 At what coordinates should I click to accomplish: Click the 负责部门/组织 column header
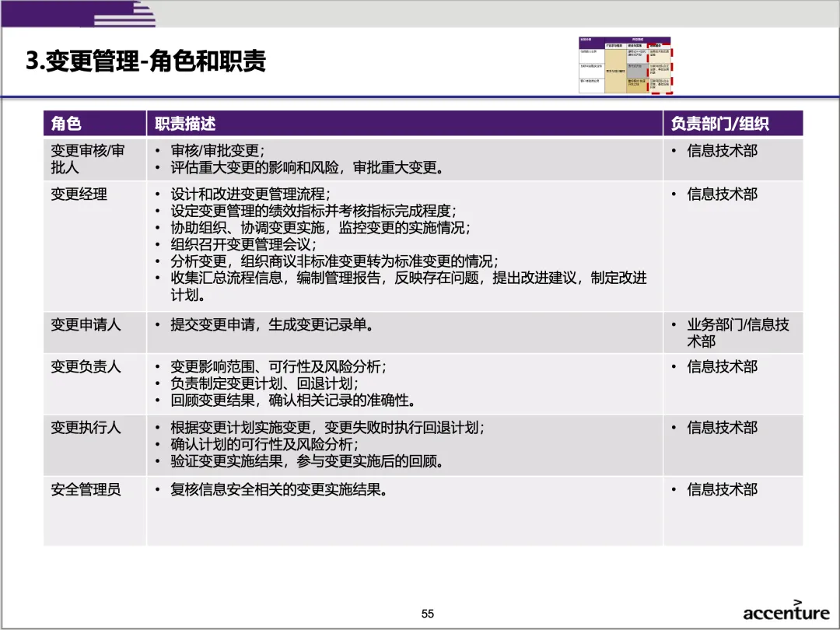click(733, 124)
